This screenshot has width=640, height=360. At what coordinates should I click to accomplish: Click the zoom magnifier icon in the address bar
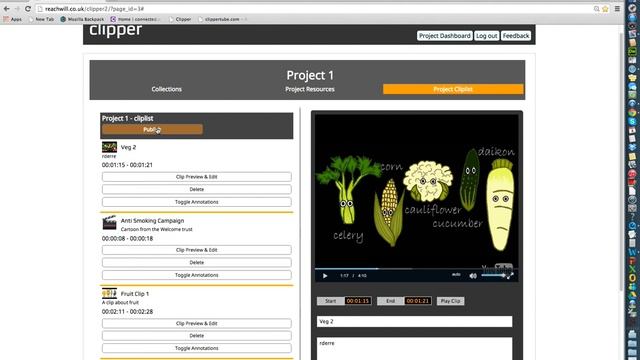597,9
